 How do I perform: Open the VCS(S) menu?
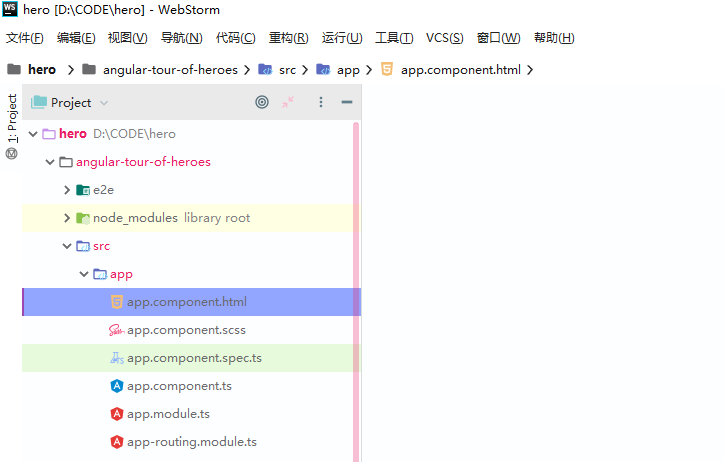tap(445, 38)
